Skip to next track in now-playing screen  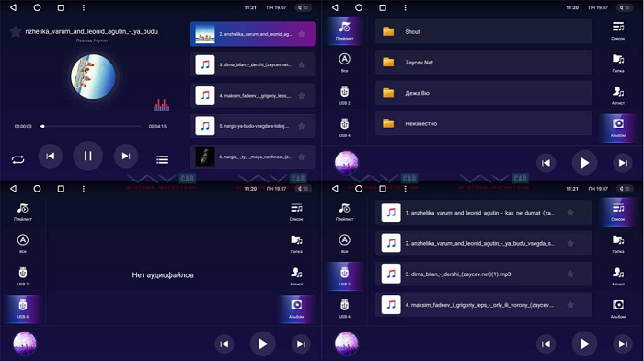coord(126,156)
